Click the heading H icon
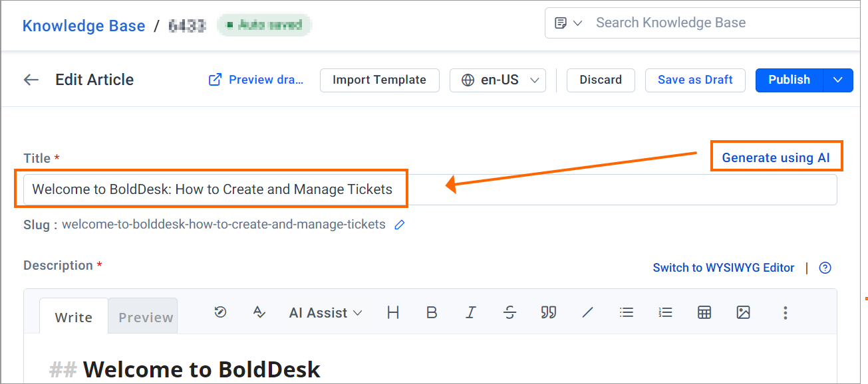Image resolution: width=868 pixels, height=384 pixels. coord(393,312)
